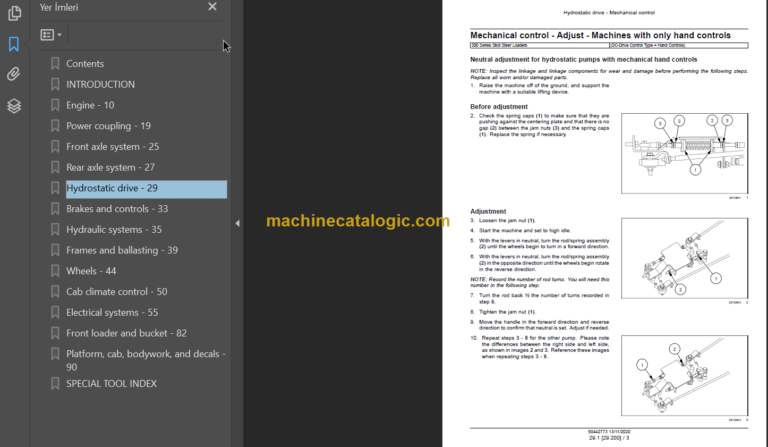The height and width of the screenshot is (447, 768).
Task: Click the first Adjustment pump linkage diagram
Action: pos(684,259)
